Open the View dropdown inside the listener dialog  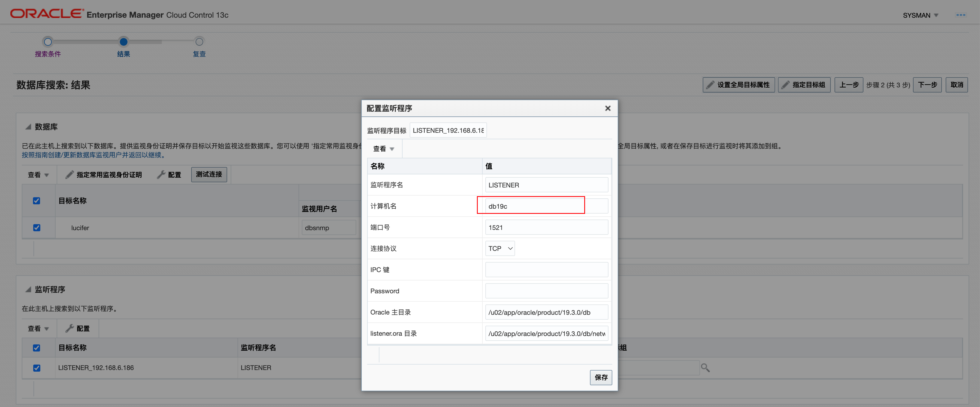click(383, 149)
